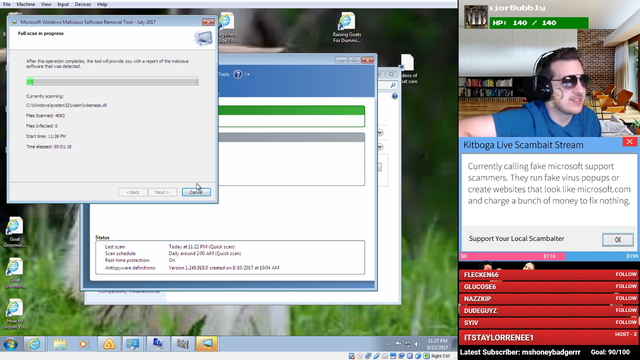Select the lower Goat Grooming desktop shortcut

pos(15,273)
